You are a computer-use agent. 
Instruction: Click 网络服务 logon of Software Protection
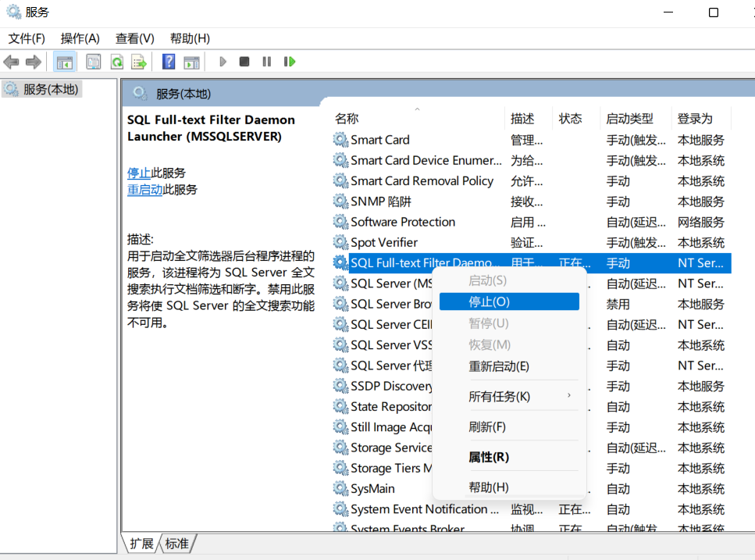pos(700,222)
